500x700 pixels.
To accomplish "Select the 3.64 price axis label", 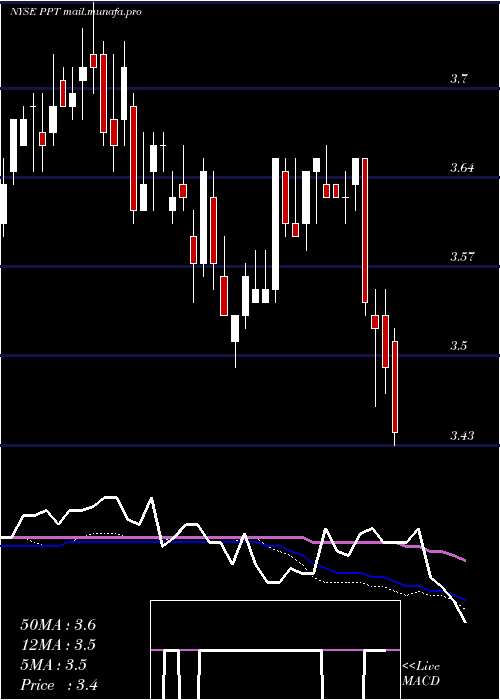I will pyautogui.click(x=462, y=168).
